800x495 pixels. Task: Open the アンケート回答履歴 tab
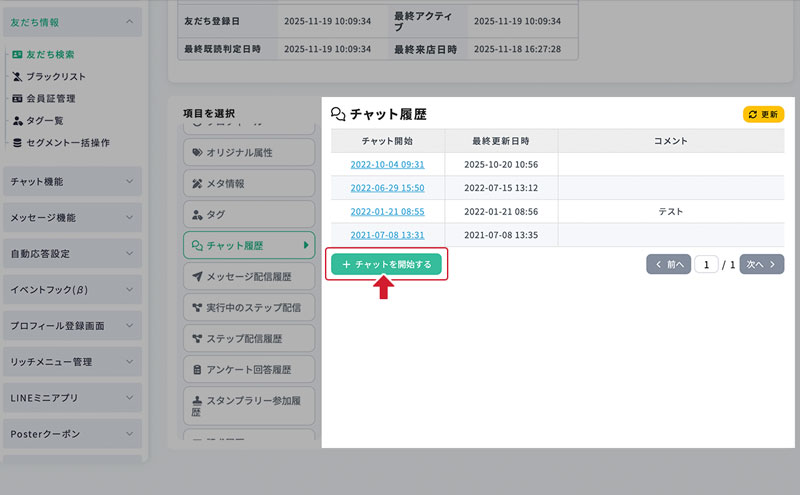coord(248,369)
